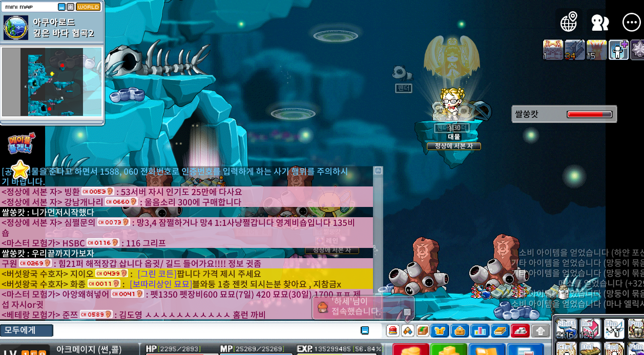The image size is (644, 355).
Task: Expand the mini map with plus button
Action: coord(71,7)
